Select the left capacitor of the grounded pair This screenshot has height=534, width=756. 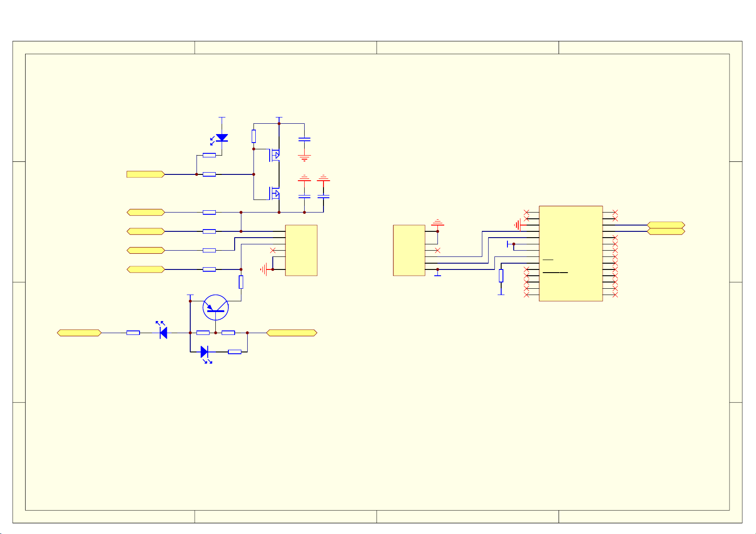click(304, 196)
